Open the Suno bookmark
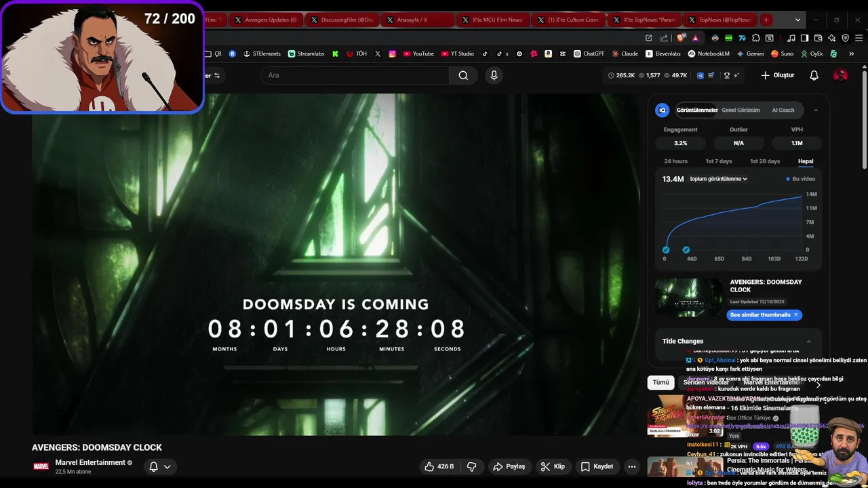 [782, 54]
